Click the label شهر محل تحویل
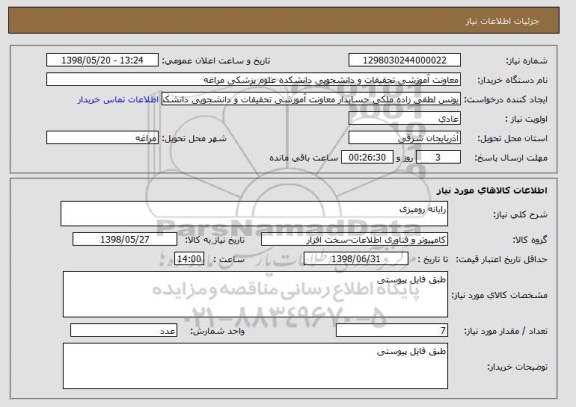This screenshot has width=576, height=407. click(194, 138)
